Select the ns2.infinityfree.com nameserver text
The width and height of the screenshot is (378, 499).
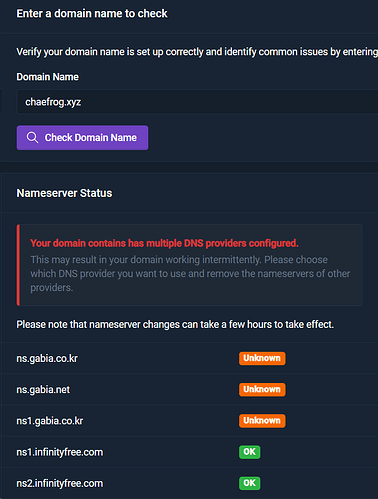tap(60, 483)
